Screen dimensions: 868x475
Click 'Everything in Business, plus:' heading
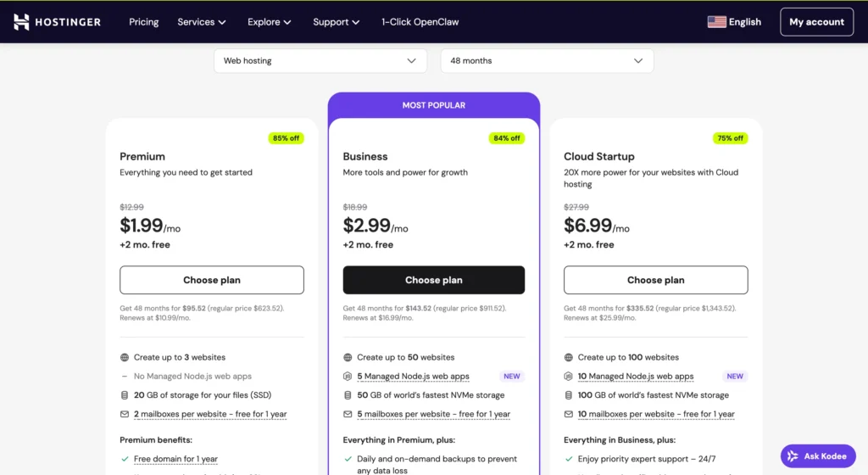click(x=620, y=440)
